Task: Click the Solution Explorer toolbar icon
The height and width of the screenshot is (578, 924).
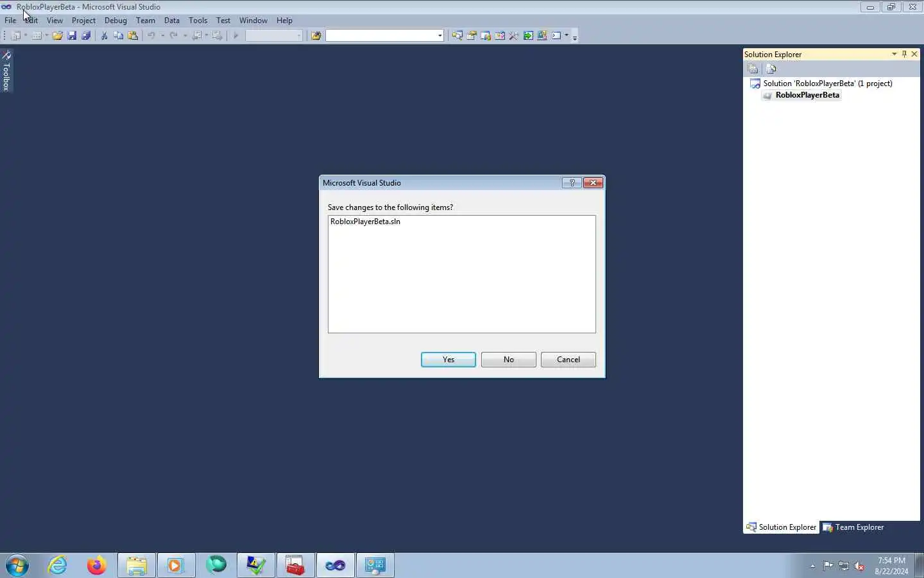Action: point(457,36)
